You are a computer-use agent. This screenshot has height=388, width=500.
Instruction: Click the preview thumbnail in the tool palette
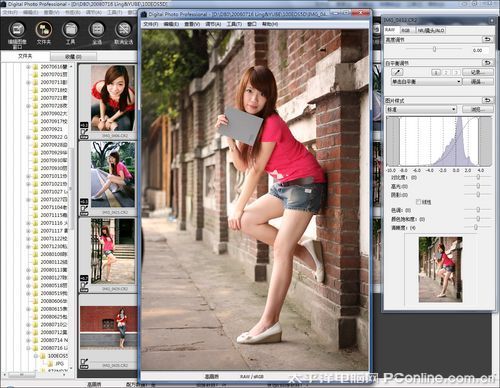(440, 270)
